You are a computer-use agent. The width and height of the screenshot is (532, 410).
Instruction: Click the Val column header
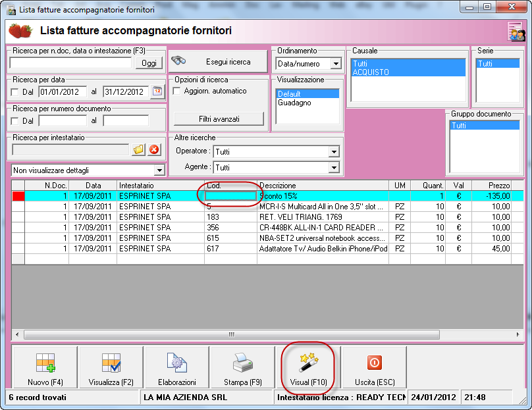pyautogui.click(x=458, y=186)
